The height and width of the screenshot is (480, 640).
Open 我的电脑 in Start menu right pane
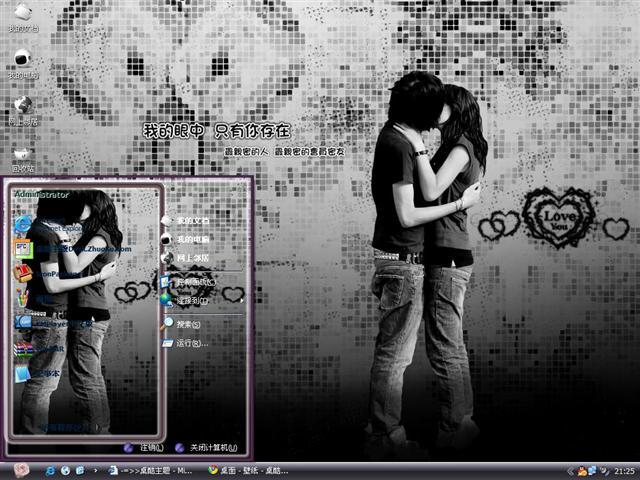point(190,240)
